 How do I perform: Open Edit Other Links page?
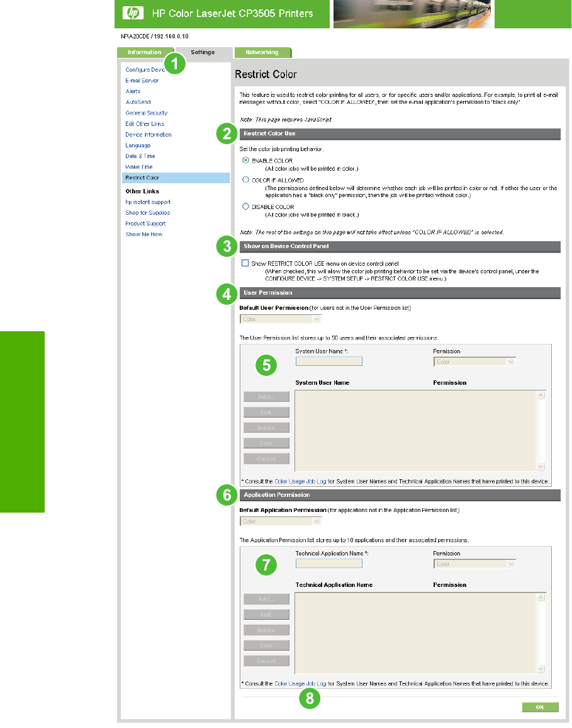click(145, 123)
